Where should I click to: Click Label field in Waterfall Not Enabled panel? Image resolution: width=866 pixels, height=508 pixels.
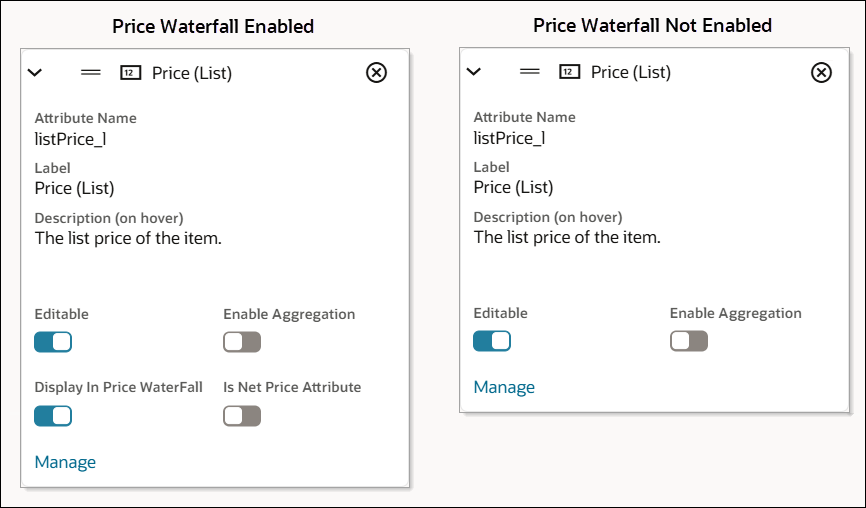tap(513, 187)
